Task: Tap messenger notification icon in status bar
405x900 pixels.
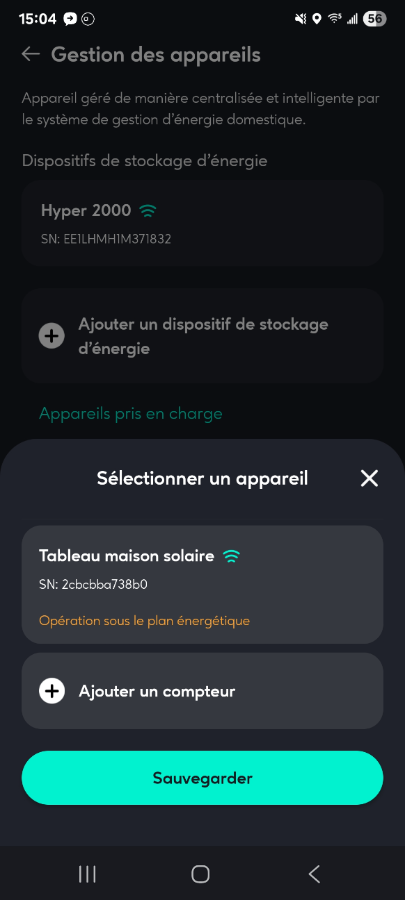Action: point(71,19)
